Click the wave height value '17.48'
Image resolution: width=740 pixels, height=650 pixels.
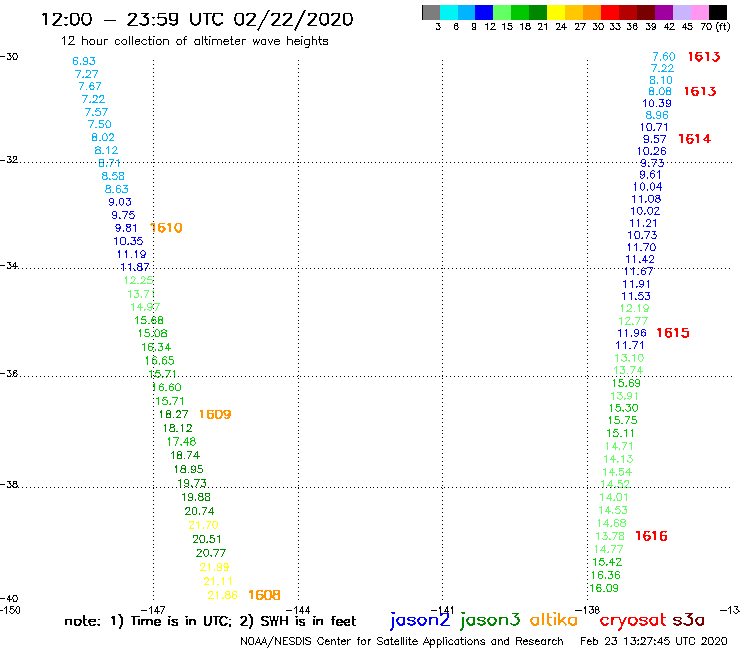click(181, 442)
